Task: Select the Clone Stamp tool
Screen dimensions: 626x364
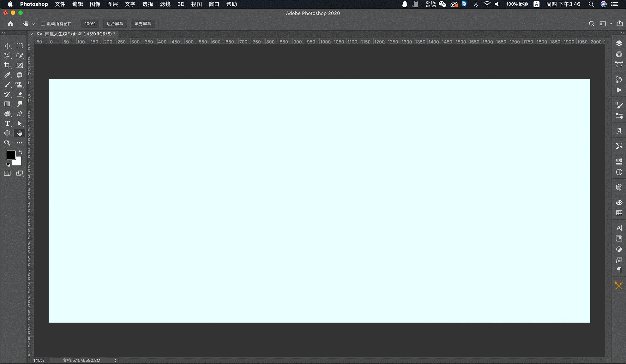Action: [20, 85]
